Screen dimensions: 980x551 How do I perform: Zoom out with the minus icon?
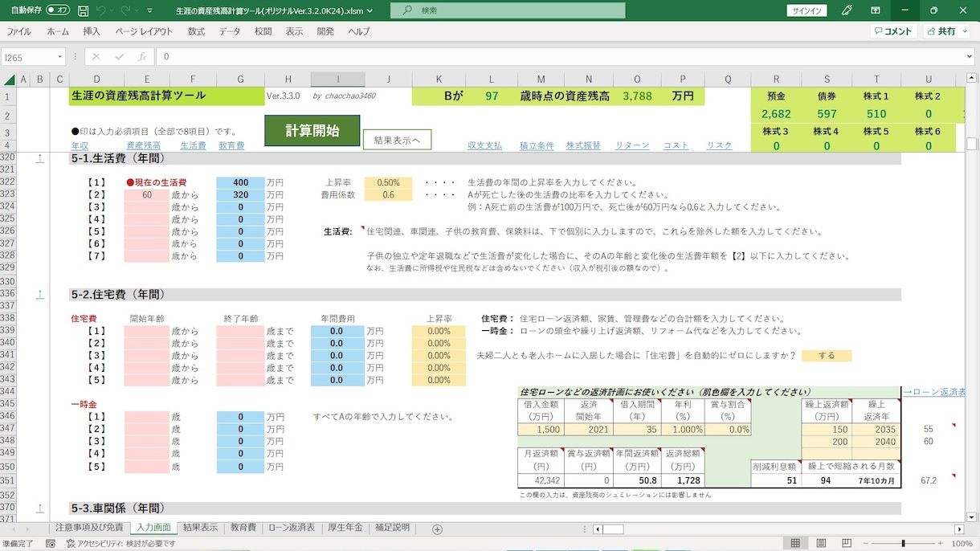click(x=864, y=544)
